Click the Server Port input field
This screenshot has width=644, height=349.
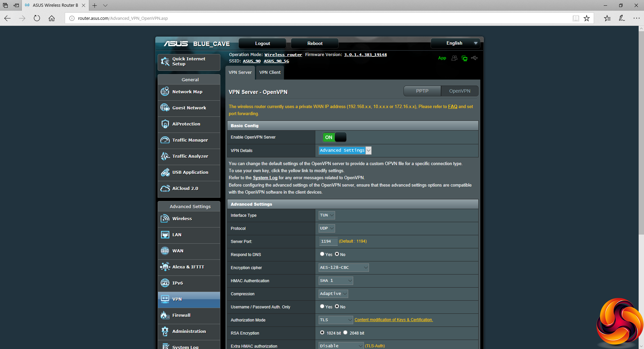coord(328,241)
